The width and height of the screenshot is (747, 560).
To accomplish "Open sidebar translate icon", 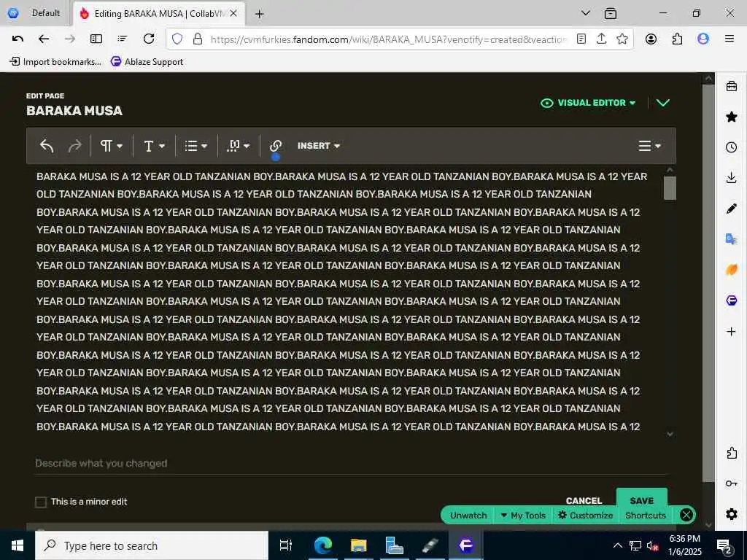I will (x=731, y=239).
